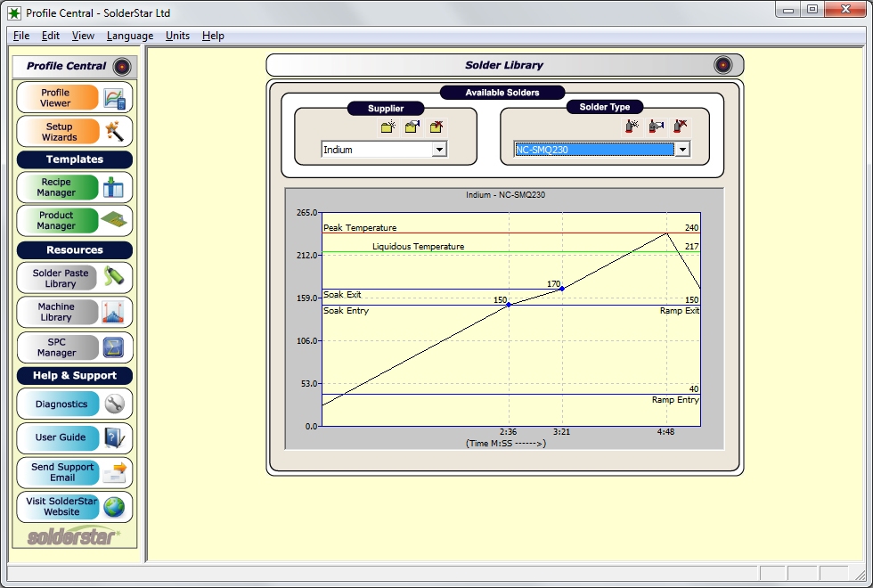Click the SolderStar website globe icon
Image resolution: width=873 pixels, height=588 pixels.
tap(114, 507)
